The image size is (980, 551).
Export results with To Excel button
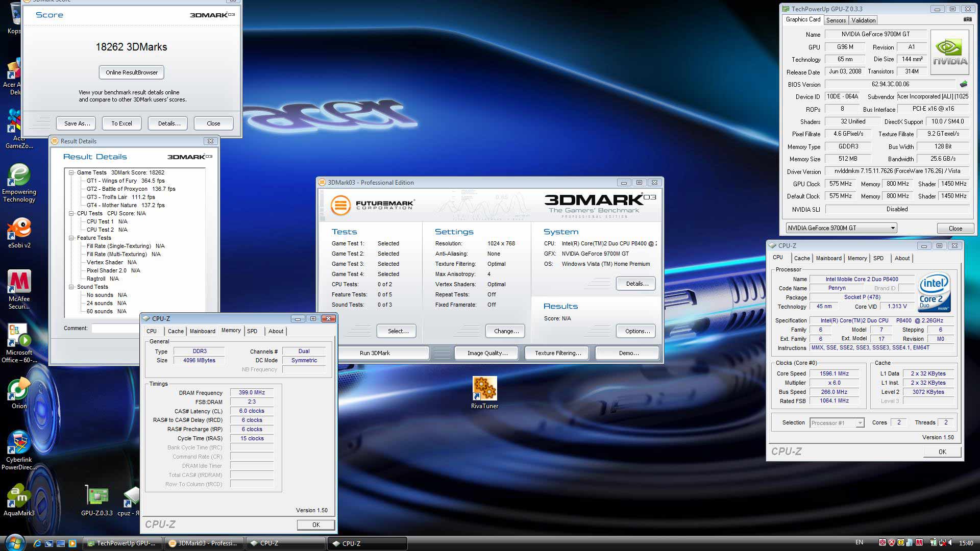coord(121,123)
